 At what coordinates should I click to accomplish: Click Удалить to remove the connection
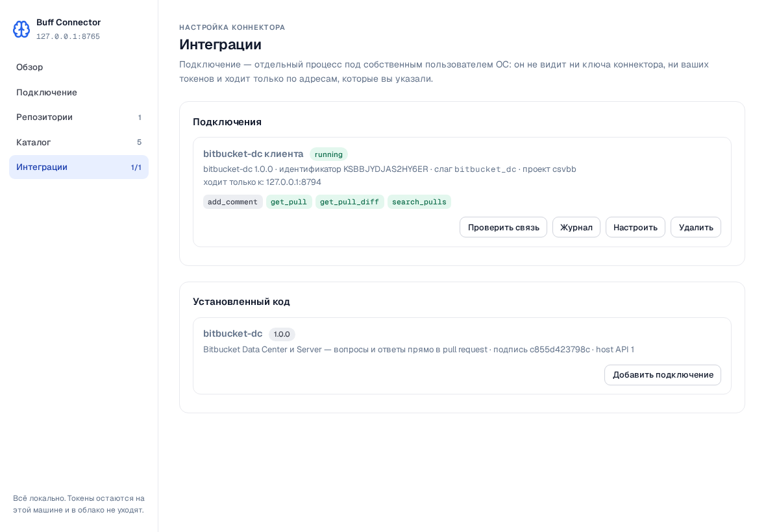[x=696, y=228]
